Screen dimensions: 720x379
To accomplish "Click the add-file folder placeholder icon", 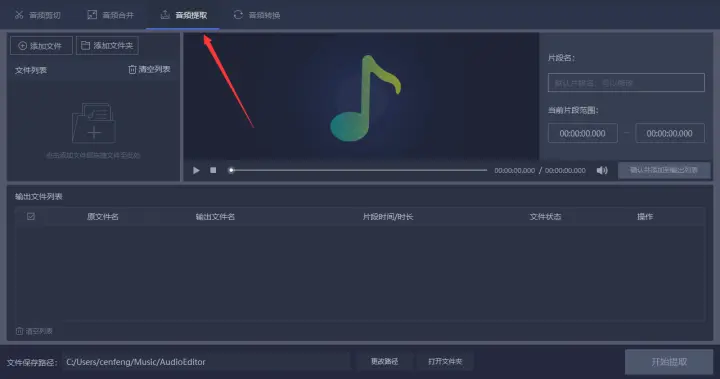I will point(94,123).
